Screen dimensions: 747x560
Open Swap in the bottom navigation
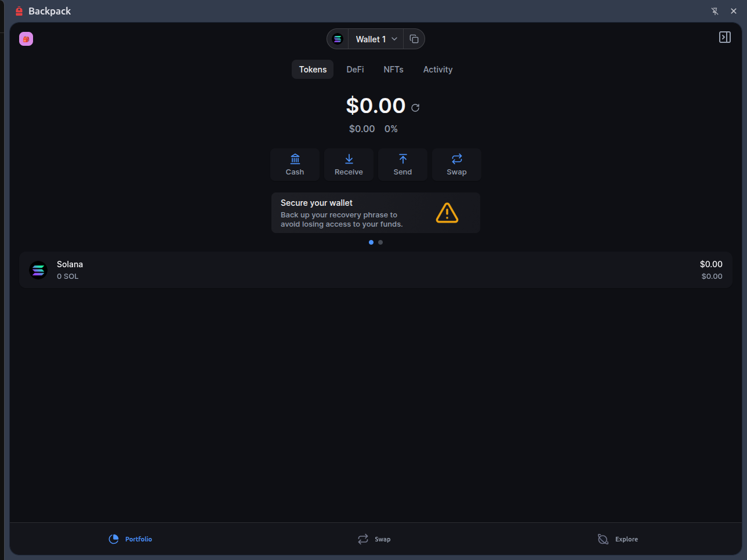374,539
